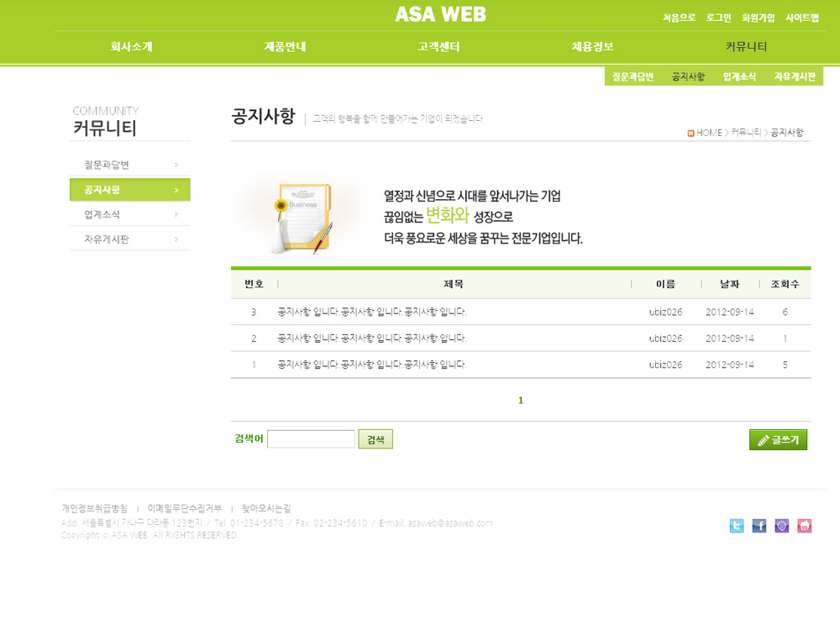Click the pink social icon in footer

(x=805, y=526)
